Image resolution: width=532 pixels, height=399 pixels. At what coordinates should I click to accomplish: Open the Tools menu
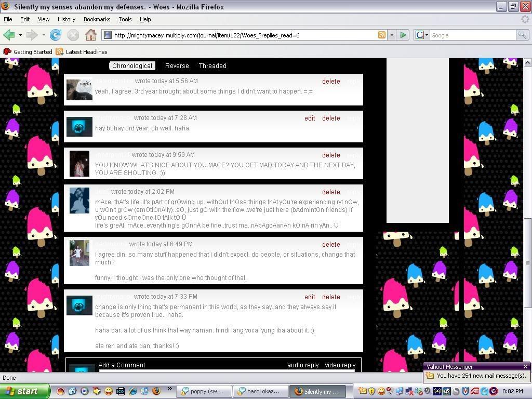(x=125, y=19)
